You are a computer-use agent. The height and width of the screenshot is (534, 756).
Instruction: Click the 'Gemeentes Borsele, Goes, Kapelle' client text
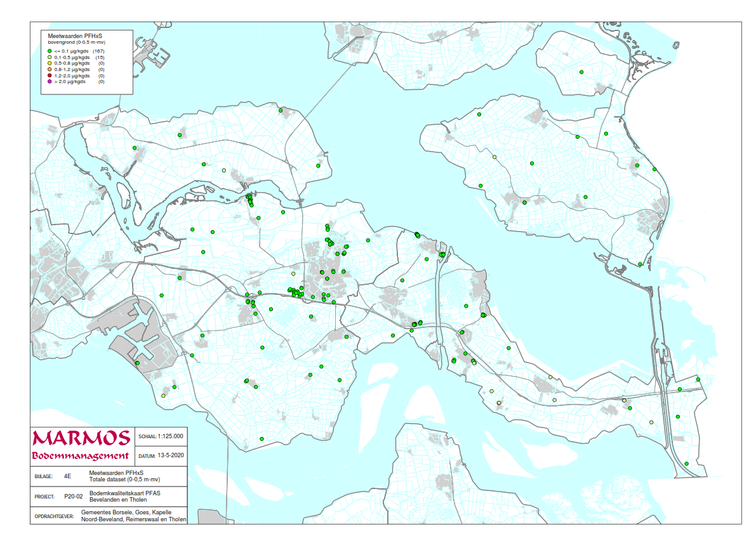tap(126, 512)
